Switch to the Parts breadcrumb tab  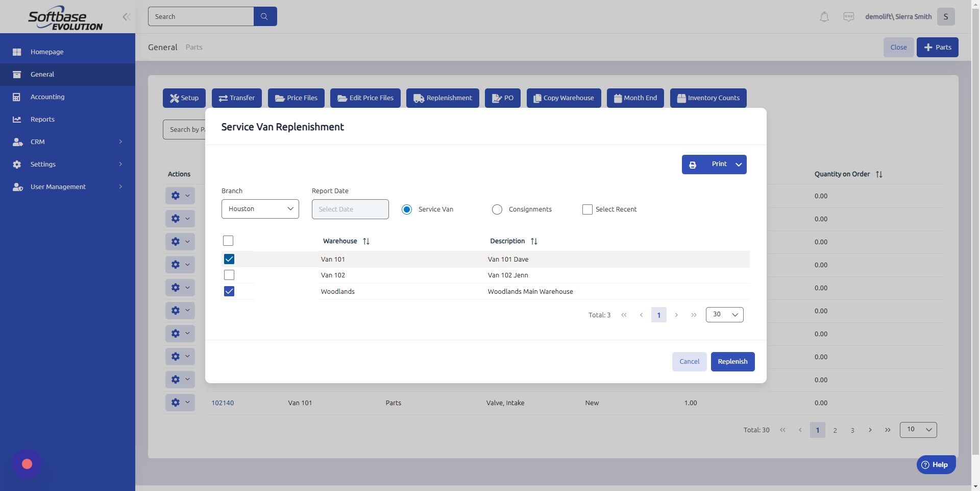194,46
